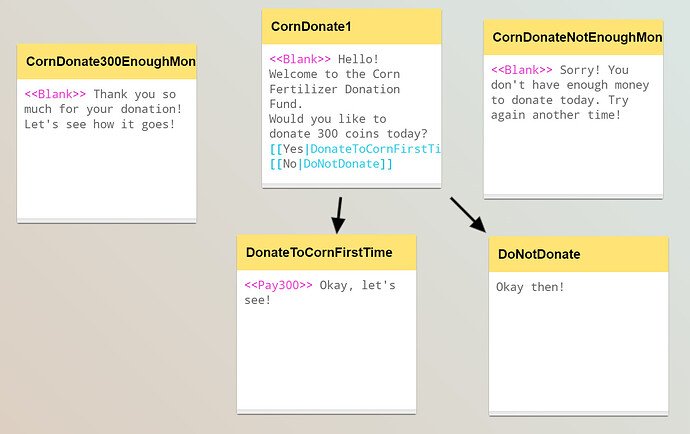Click the arrow pointing to DoNotDonate
Screen dimensions: 690x434
[x=468, y=215]
